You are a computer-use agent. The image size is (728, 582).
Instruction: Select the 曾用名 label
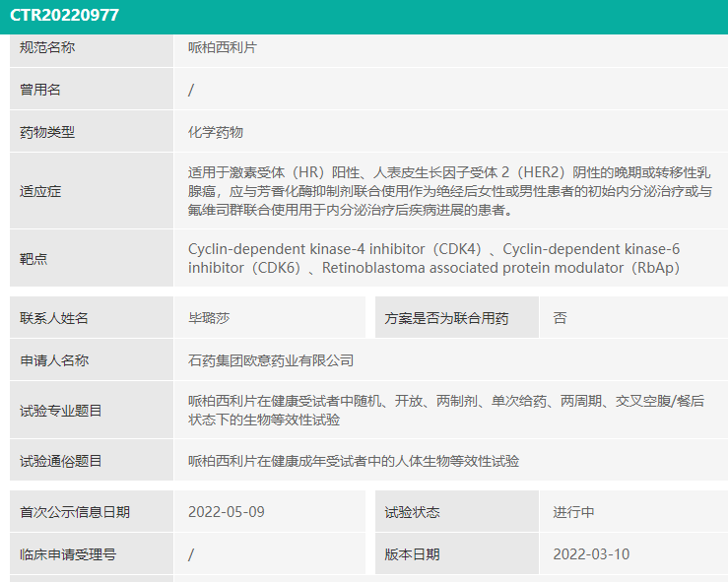[40, 90]
